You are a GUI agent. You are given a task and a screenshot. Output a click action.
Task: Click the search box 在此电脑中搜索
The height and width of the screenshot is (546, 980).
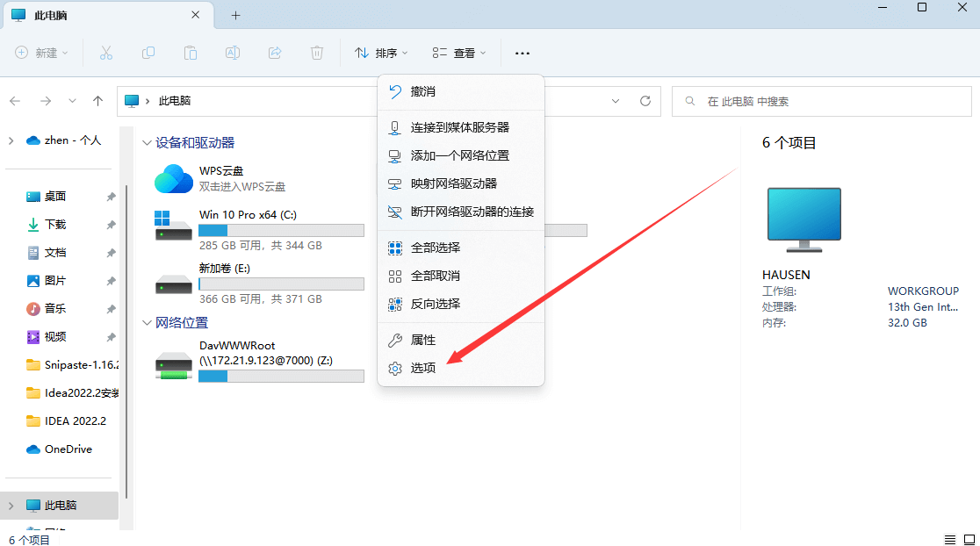[x=821, y=101]
